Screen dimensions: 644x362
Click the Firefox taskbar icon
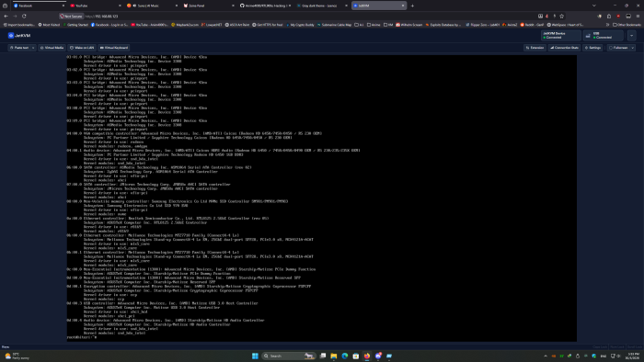367,356
